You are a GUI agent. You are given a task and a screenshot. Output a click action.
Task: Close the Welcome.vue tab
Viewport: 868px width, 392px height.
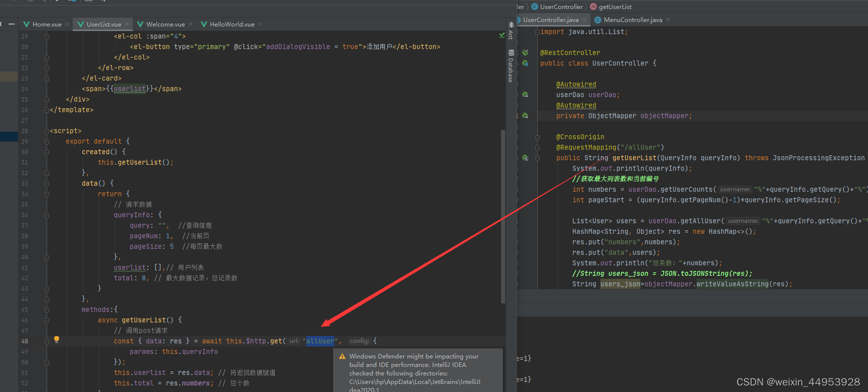[x=190, y=24]
